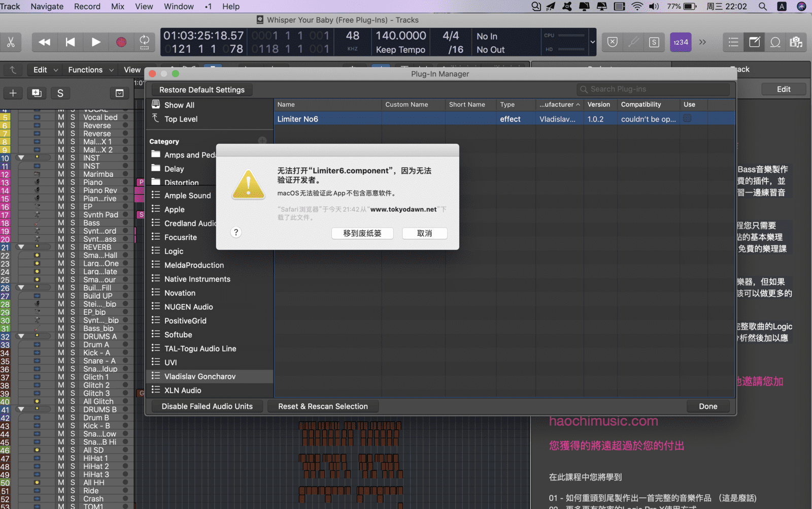Click the Wi-Fi icon in menu bar
The height and width of the screenshot is (509, 812).
637,6
